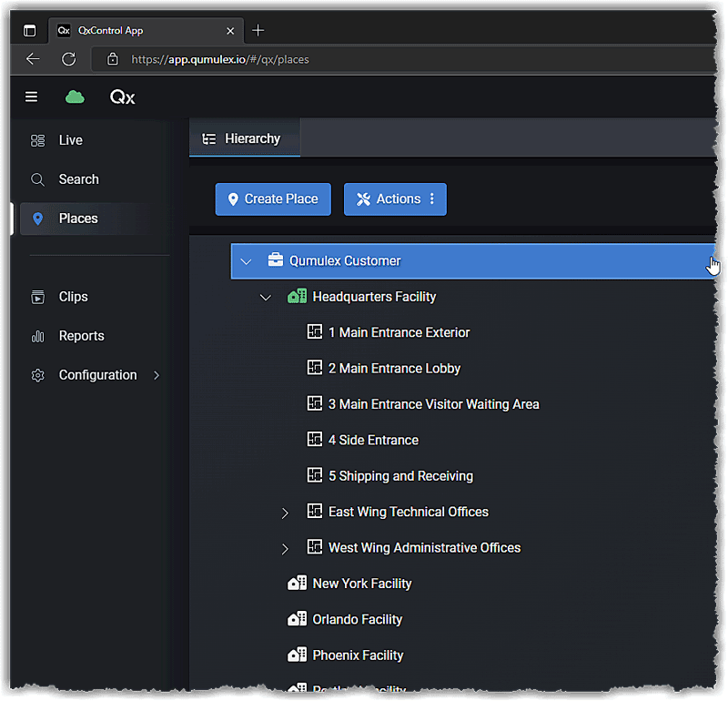Image resolution: width=728 pixels, height=701 pixels.
Task: Select Headquarters Facility label
Action: tap(374, 297)
